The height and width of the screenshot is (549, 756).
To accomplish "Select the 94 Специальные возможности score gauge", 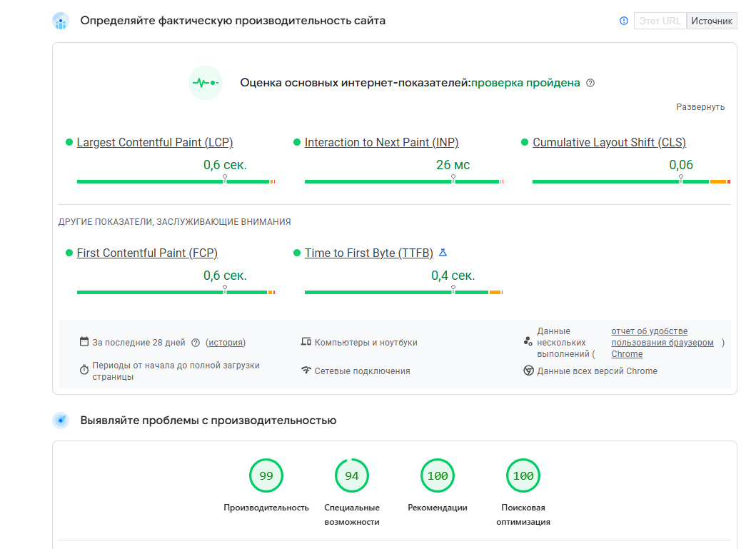I will [352, 475].
